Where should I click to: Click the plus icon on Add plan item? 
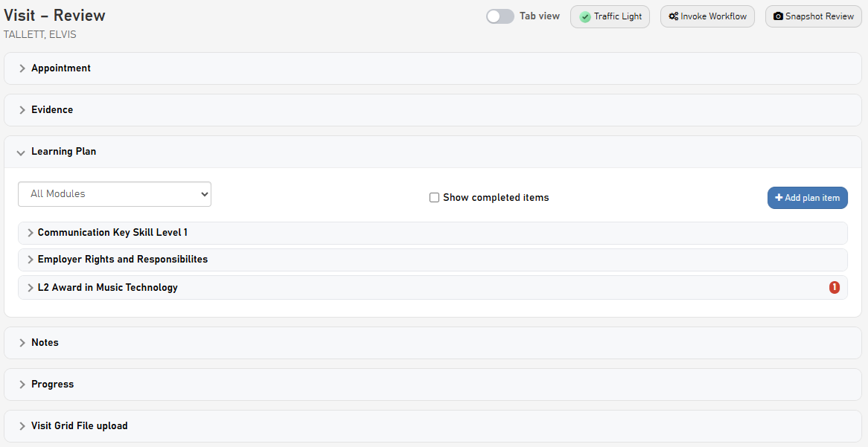coord(779,198)
